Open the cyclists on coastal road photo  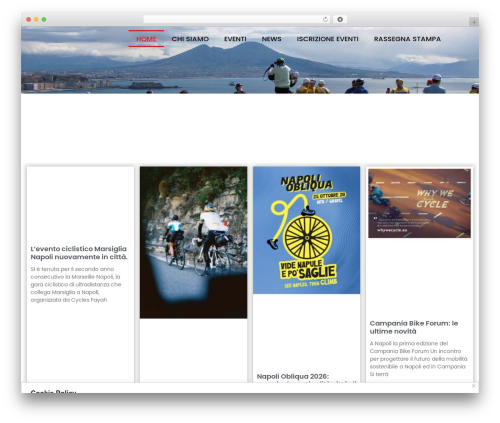193,242
